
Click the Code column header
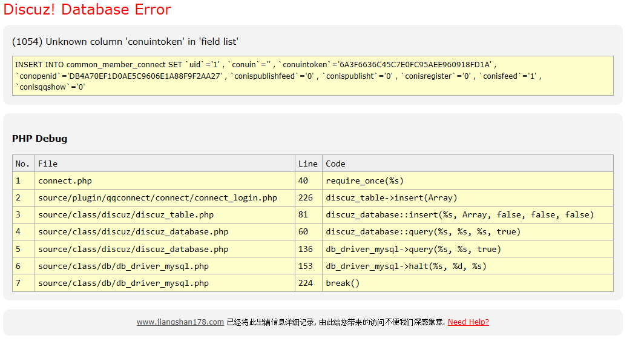coord(335,164)
